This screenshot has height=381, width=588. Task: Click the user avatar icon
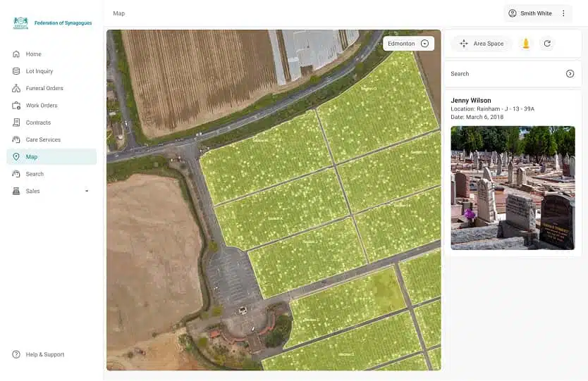pyautogui.click(x=513, y=13)
